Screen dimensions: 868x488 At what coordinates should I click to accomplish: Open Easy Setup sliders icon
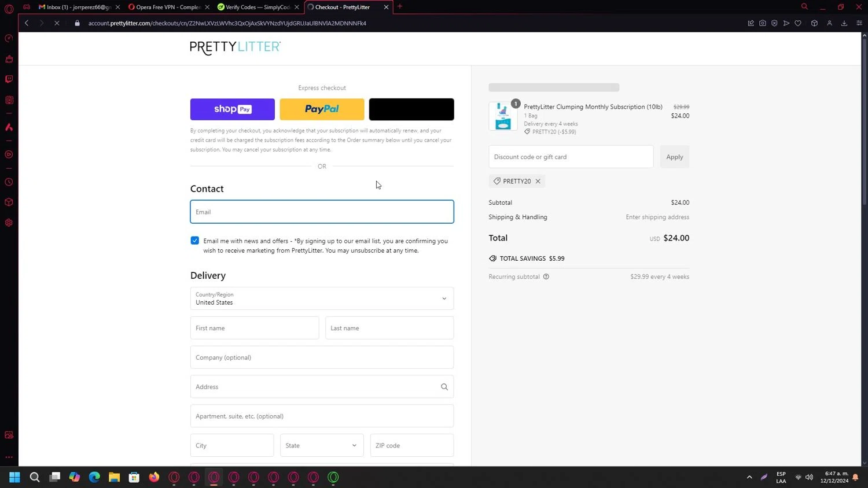point(859,23)
